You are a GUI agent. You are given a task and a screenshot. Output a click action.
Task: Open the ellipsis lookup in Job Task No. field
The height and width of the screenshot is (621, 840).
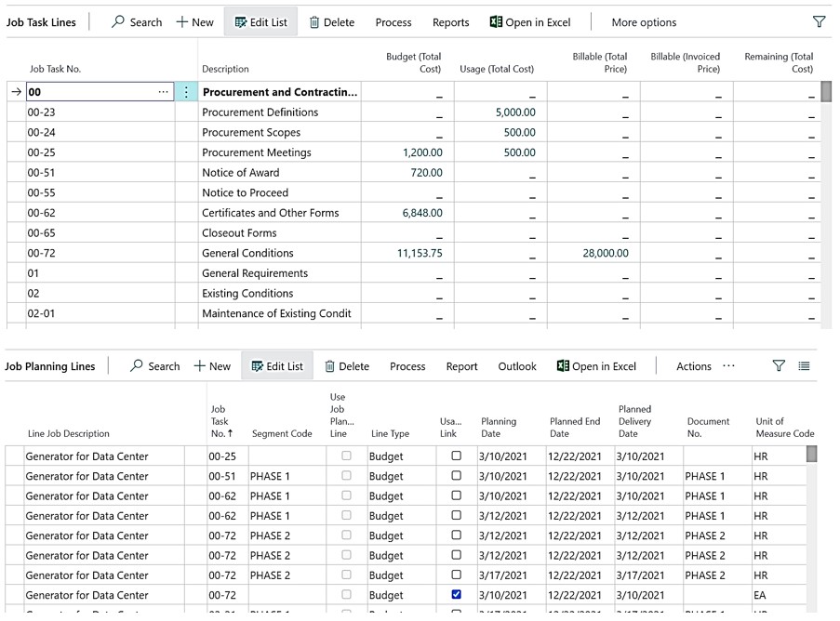click(164, 92)
